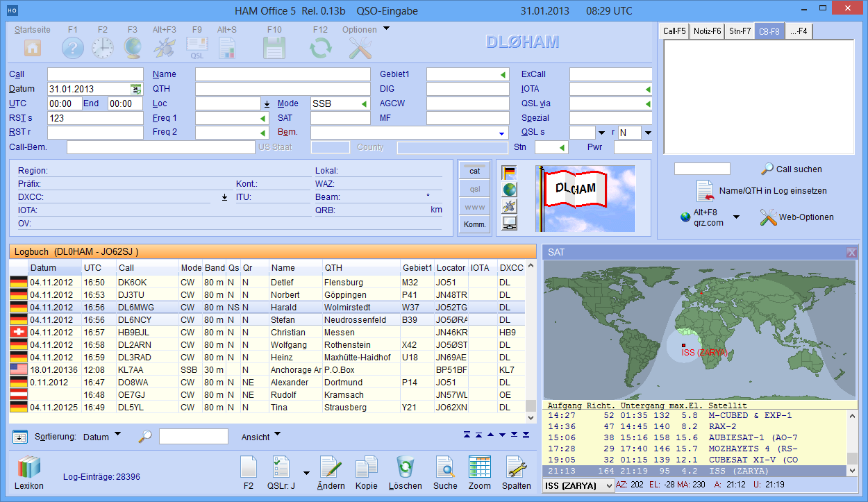
Task: Open the F3 globe icon
Action: click(x=133, y=47)
